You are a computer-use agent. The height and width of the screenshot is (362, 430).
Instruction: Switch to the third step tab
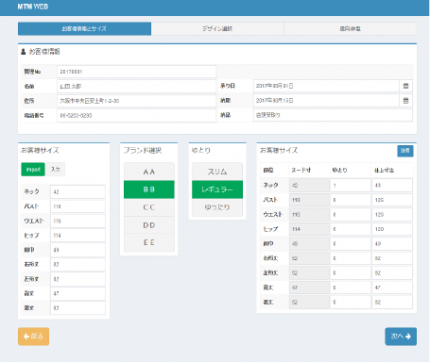(x=350, y=29)
